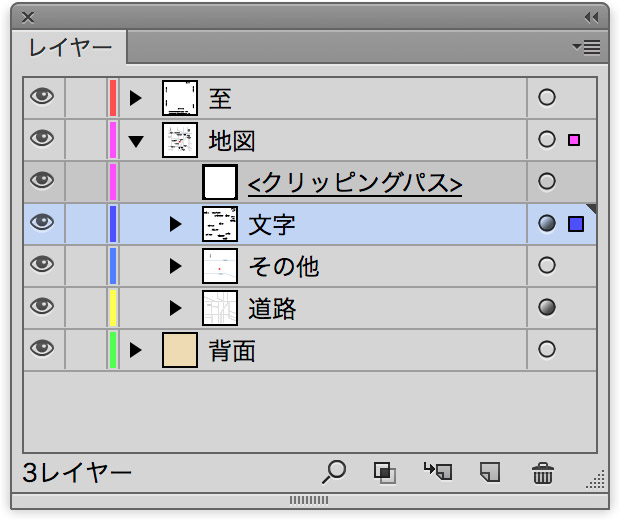The width and height of the screenshot is (620, 520).
Task: Click the Create New Layer icon
Action: click(x=490, y=472)
